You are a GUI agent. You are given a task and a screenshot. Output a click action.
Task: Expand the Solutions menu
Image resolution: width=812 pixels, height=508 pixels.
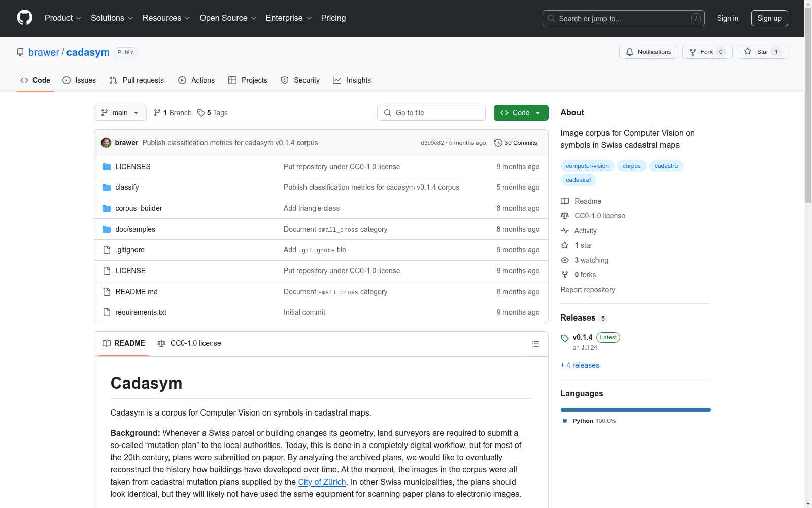pos(112,18)
